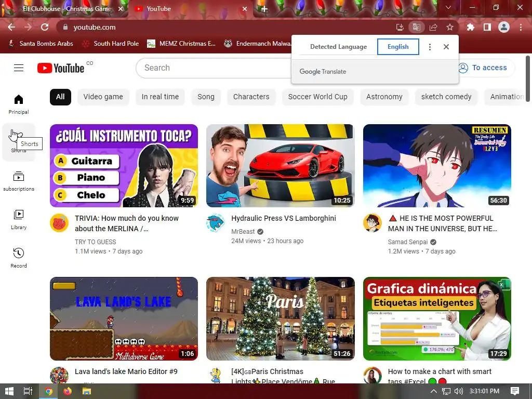Click in the YouTube search field
The width and height of the screenshot is (532, 399).
pyautogui.click(x=214, y=68)
